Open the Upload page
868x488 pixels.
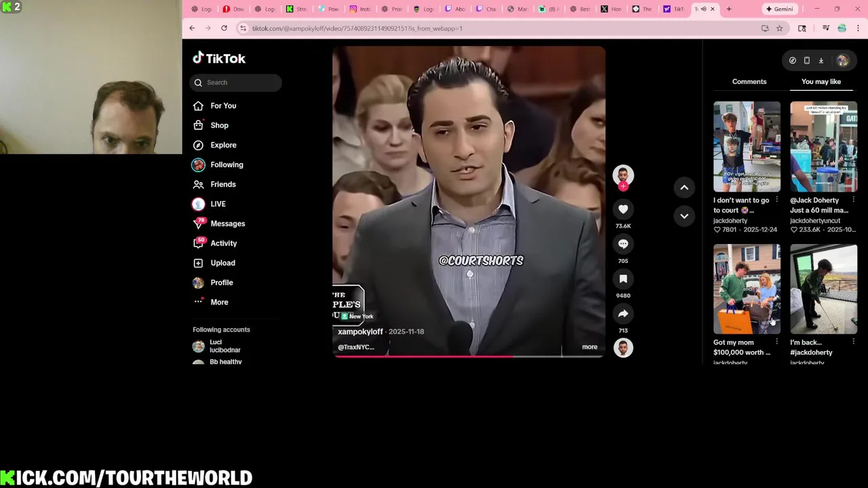coord(214,263)
